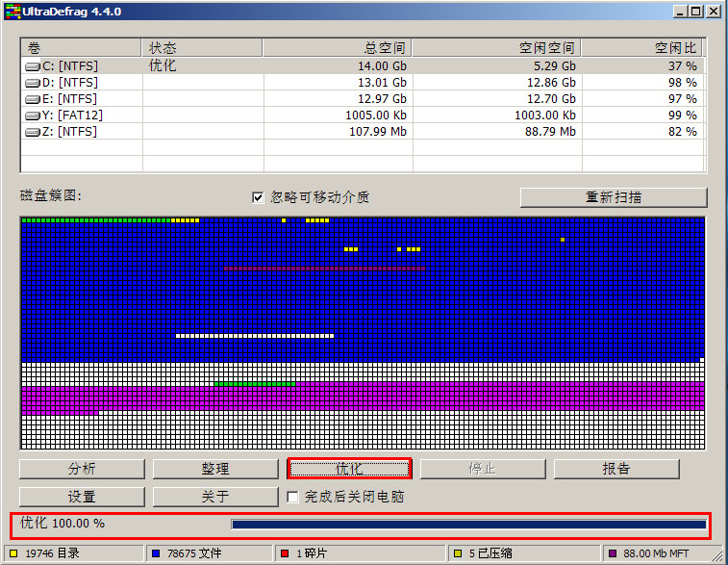Viewport: 728px width, 565px height.
Task: Minimize the UltraDefrag window
Action: 680,12
